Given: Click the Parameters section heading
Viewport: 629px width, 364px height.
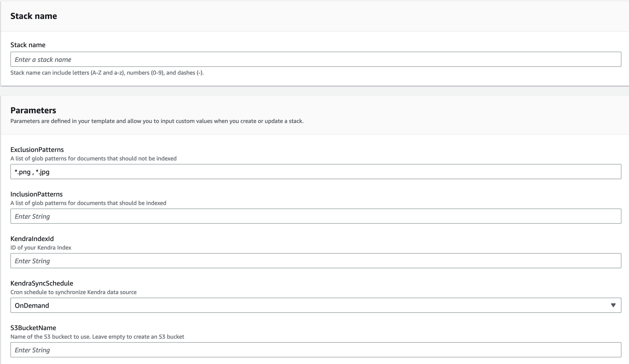Looking at the screenshot, I should pos(33,110).
